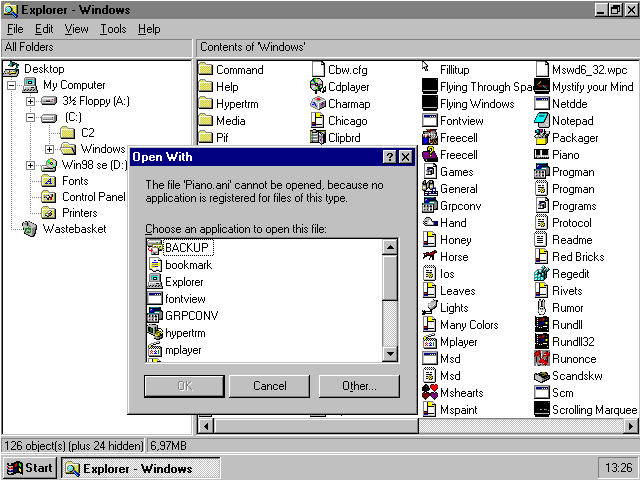
Task: Select the Clipbrd file icon
Action: coord(318,138)
